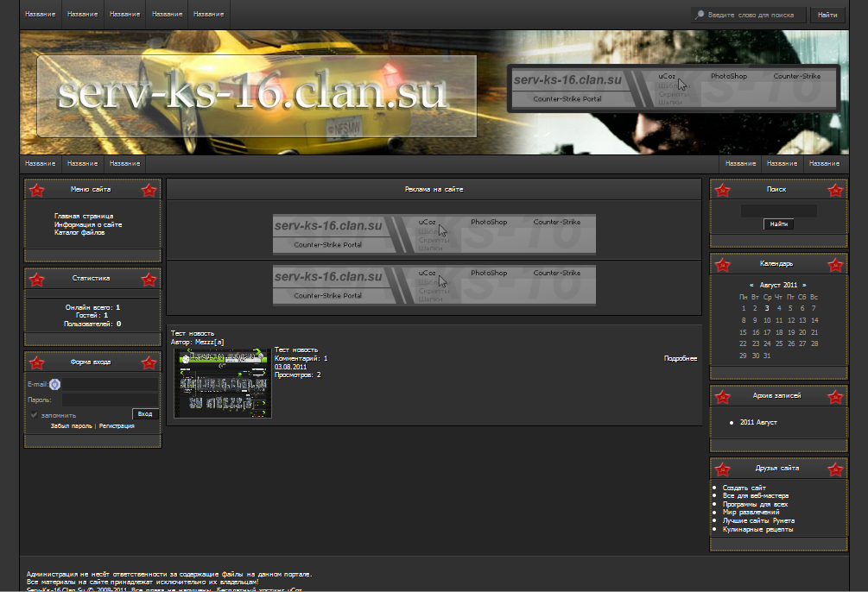Click the 'Меню сайта' block heading
This screenshot has height=592, width=868.
(91, 189)
